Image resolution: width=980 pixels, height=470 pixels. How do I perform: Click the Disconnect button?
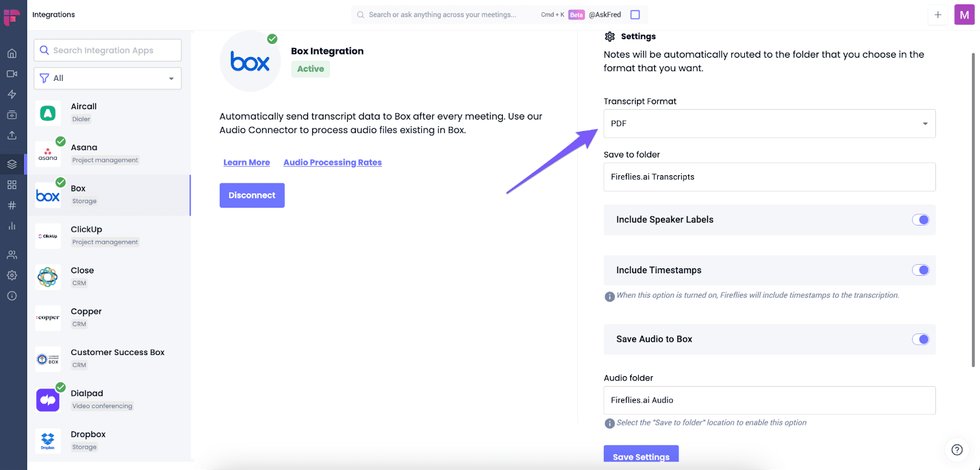(252, 195)
